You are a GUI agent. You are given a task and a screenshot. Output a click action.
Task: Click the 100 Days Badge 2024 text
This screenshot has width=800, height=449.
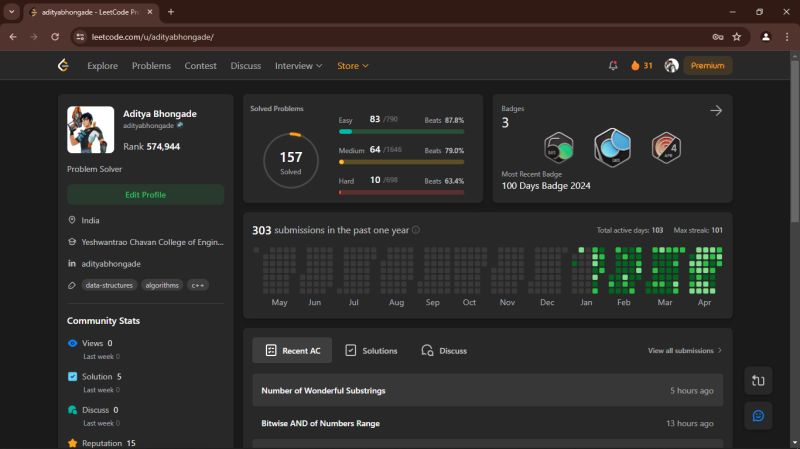tap(546, 186)
